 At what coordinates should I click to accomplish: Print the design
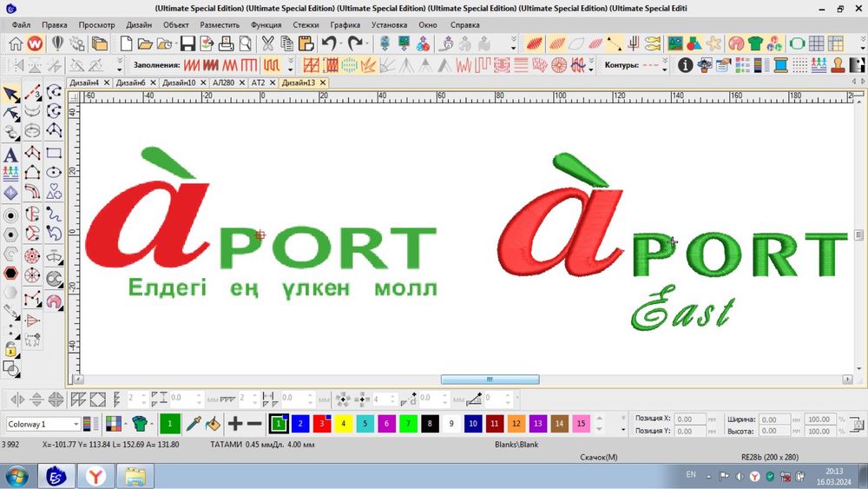pos(226,43)
